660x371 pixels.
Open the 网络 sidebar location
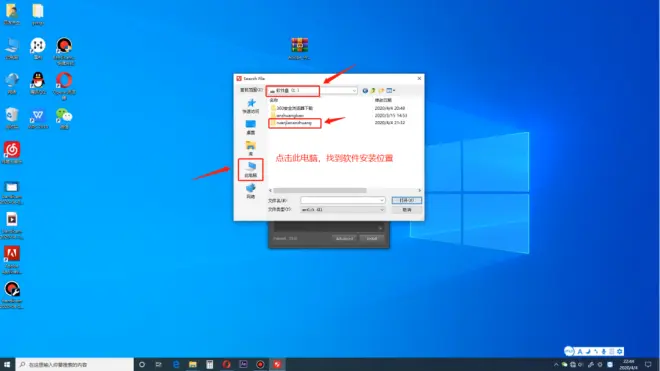click(x=250, y=191)
